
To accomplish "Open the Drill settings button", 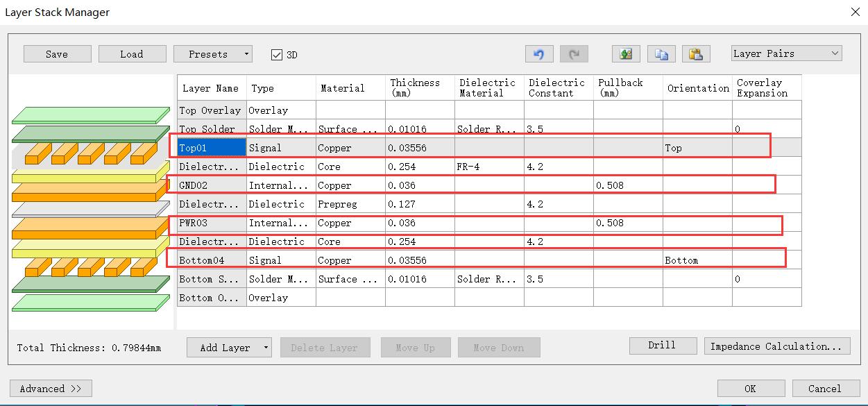I will tap(663, 346).
